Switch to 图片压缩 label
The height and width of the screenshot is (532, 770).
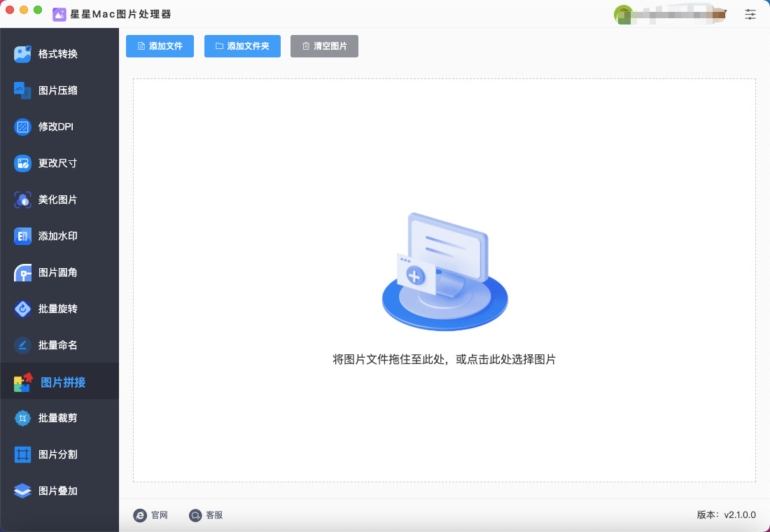(x=58, y=90)
